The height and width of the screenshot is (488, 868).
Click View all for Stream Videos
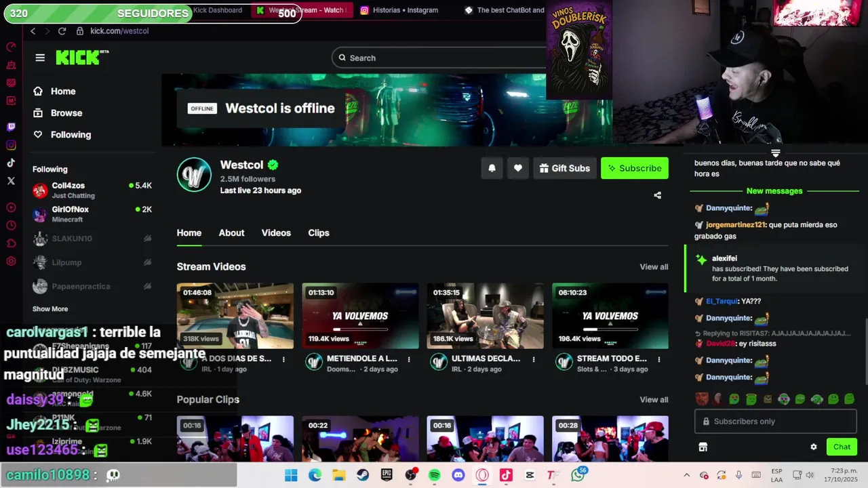[x=654, y=267]
